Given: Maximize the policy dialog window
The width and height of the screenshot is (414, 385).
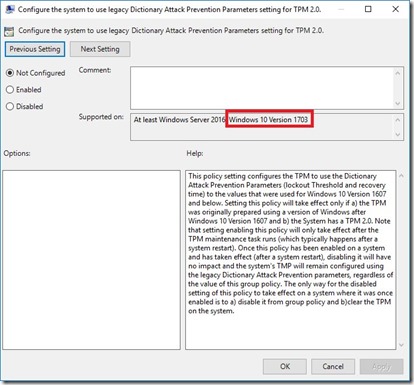Looking at the screenshot, I should pyautogui.click(x=368, y=9).
